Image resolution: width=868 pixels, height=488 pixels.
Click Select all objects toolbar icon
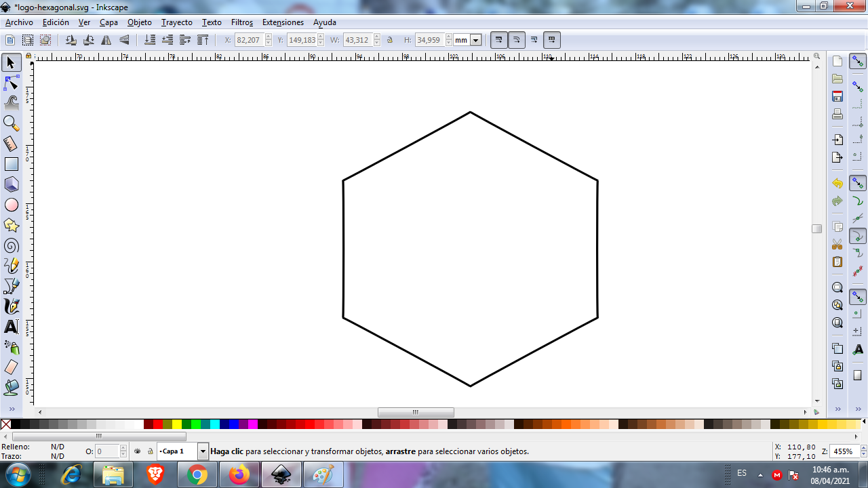[x=10, y=40]
